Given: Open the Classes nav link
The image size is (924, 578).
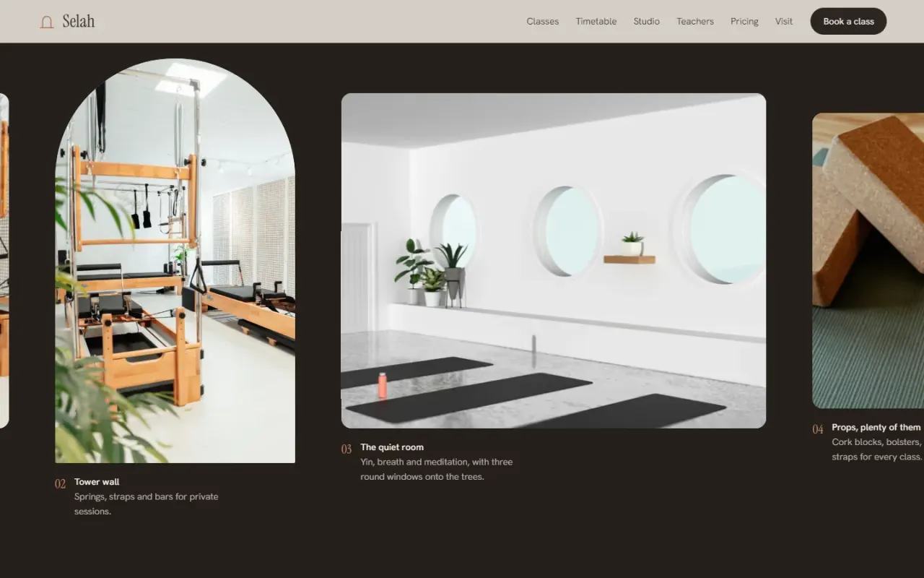Looking at the screenshot, I should (543, 22).
